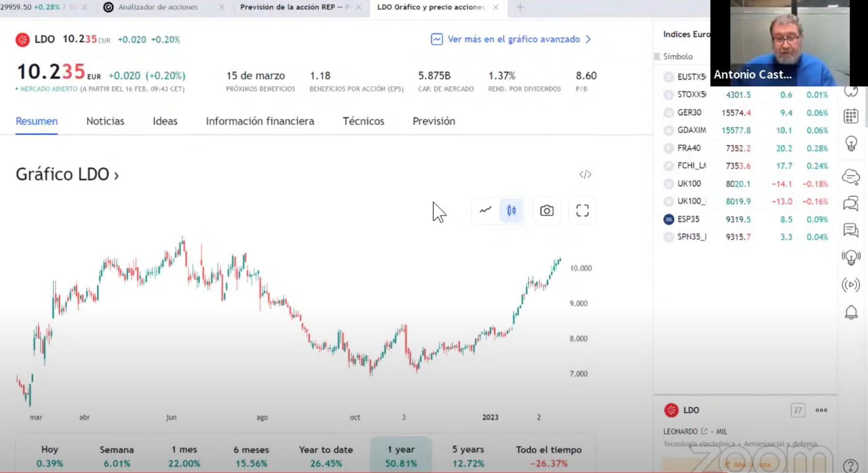Open the streams play icon in sidebar

coord(850,285)
